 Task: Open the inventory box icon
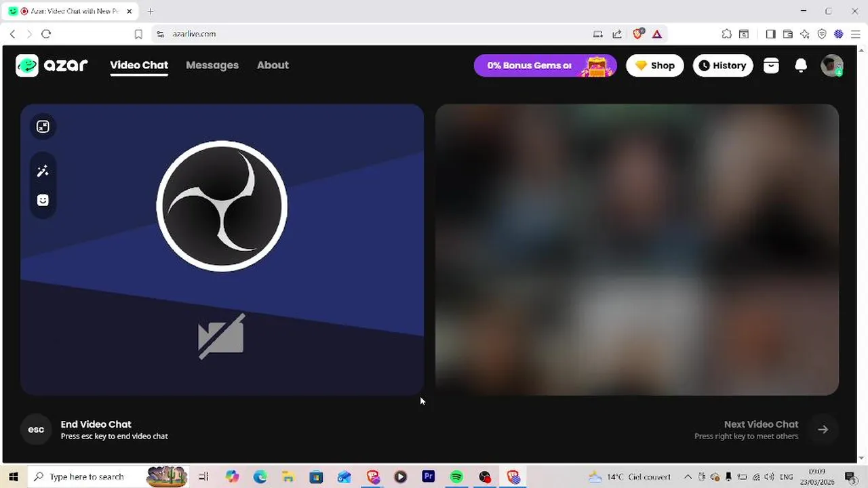coord(771,65)
